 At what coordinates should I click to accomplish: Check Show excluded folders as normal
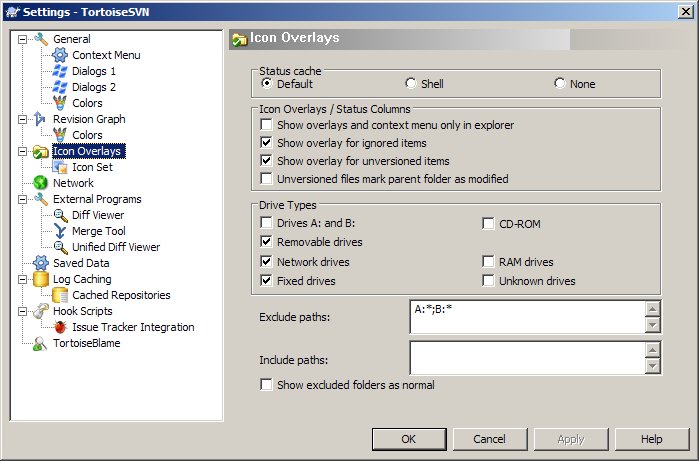pos(266,385)
